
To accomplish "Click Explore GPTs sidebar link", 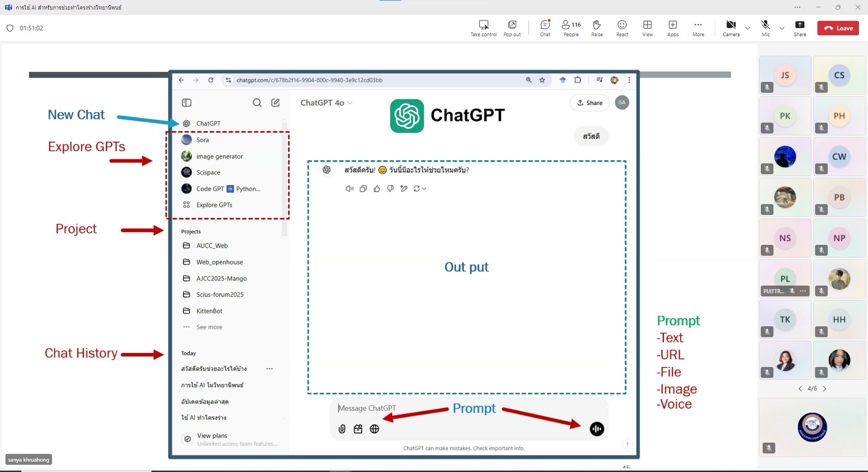I will [214, 205].
